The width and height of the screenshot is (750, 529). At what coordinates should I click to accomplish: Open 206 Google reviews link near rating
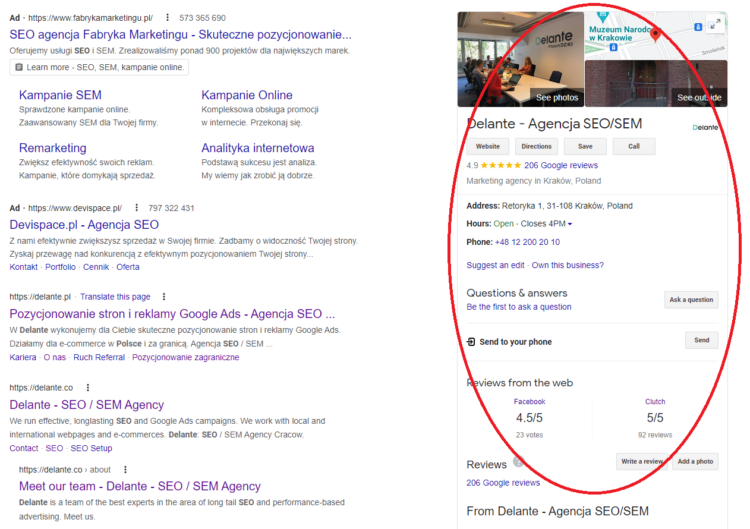click(561, 165)
